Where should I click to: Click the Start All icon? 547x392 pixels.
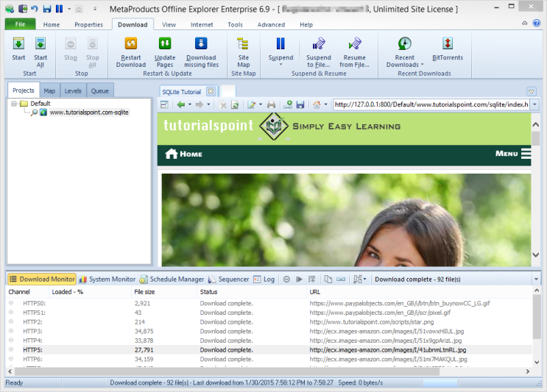[40, 44]
